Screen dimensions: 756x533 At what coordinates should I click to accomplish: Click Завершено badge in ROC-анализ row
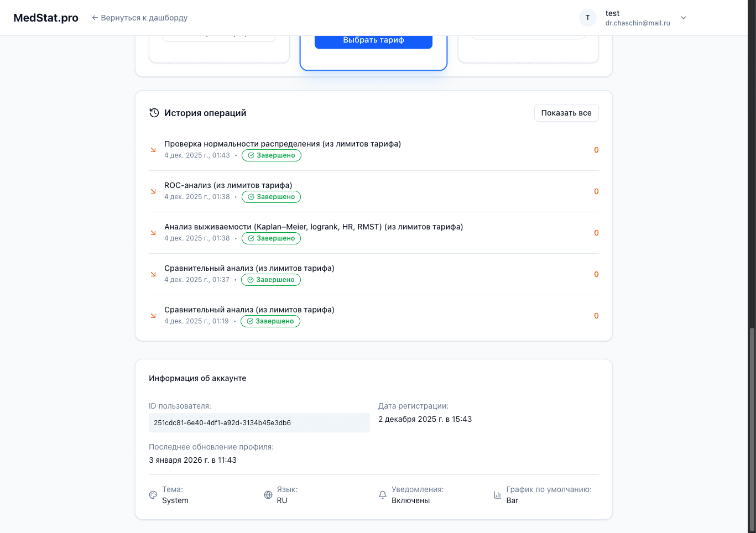pos(272,197)
